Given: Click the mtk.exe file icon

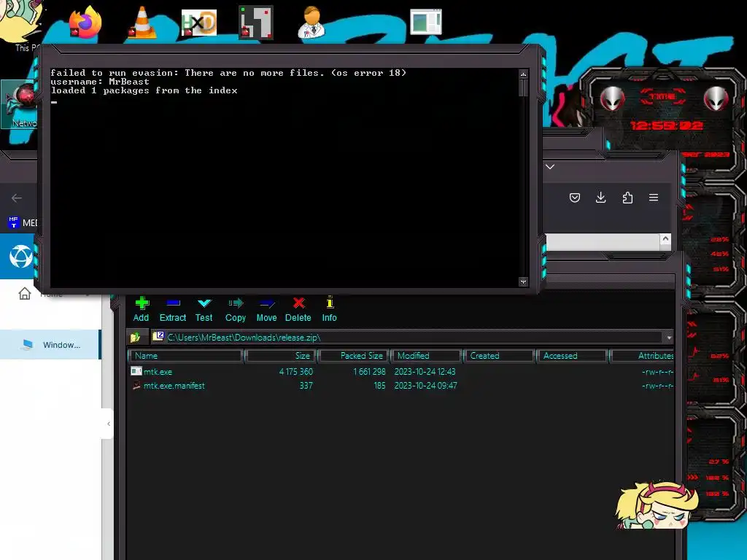Looking at the screenshot, I should click(136, 371).
